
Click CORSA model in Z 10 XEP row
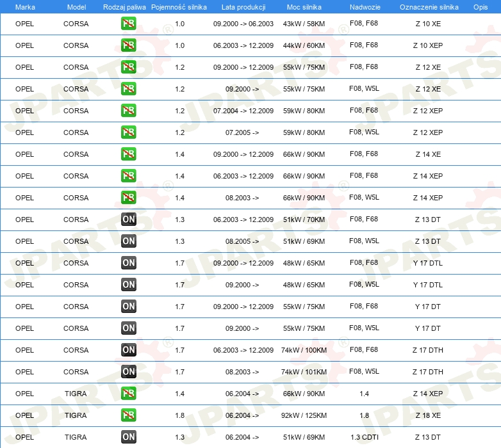click(x=76, y=45)
